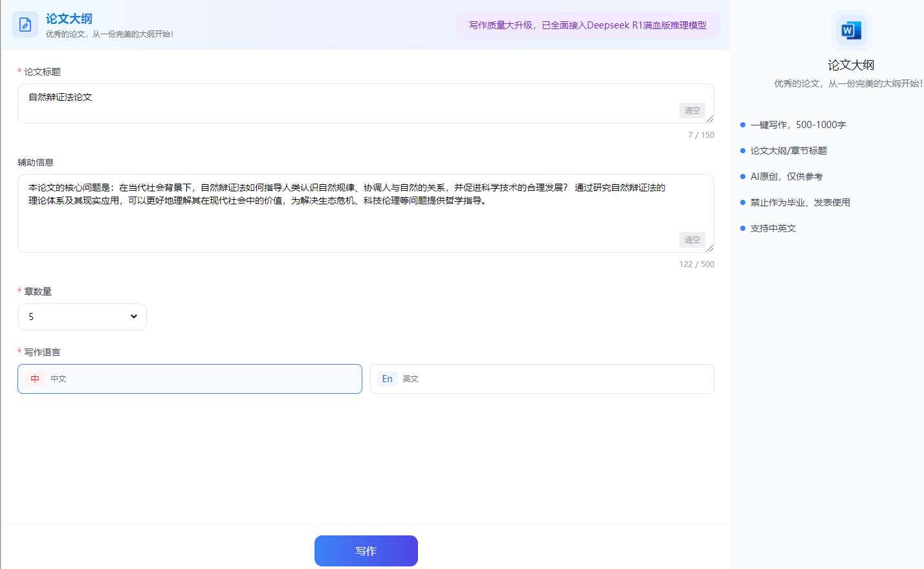This screenshot has height=569, width=924.
Task: Open the 章数量 dropdown showing 5
Action: [x=82, y=317]
